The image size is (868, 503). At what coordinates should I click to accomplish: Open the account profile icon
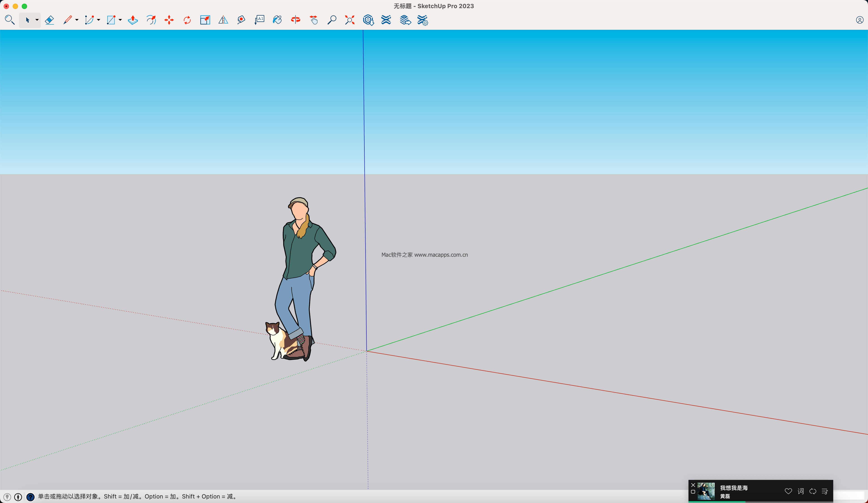tap(859, 20)
